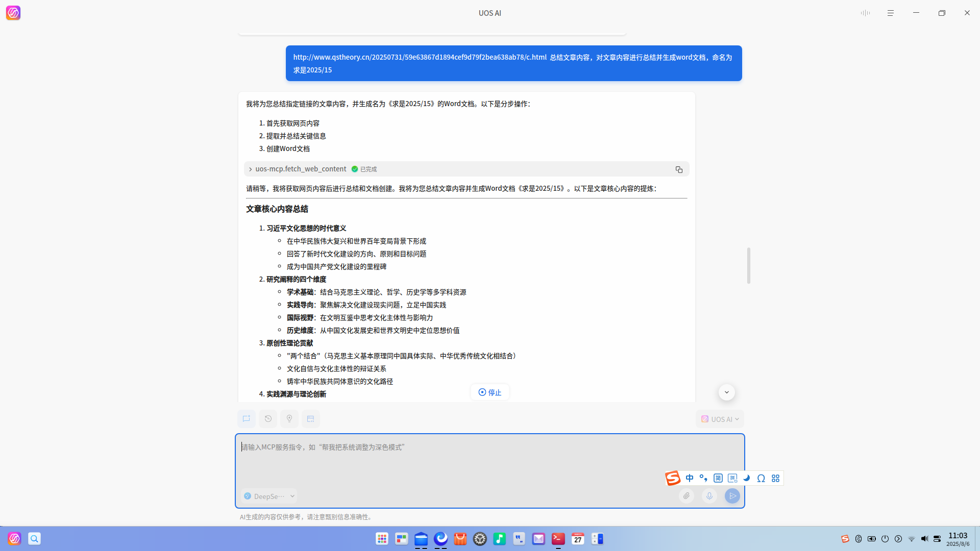Image resolution: width=980 pixels, height=551 pixels.
Task: Open the IME toolbox grid icon
Action: tap(776, 478)
